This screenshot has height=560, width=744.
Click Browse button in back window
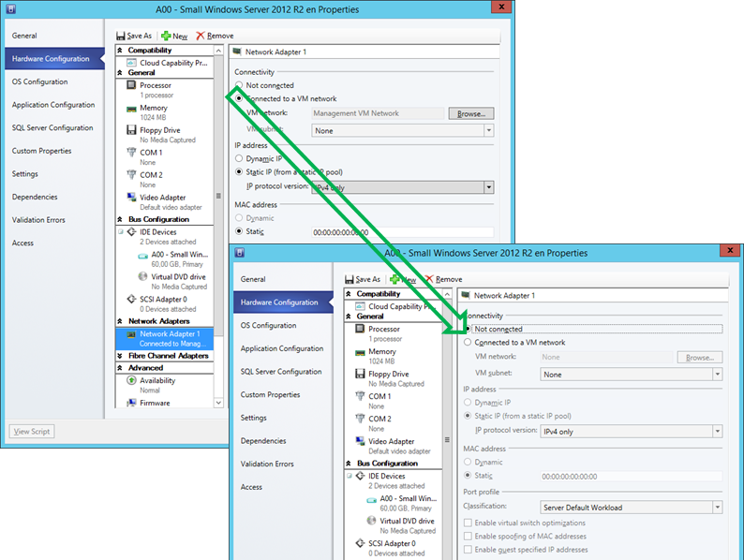pyautogui.click(x=471, y=113)
